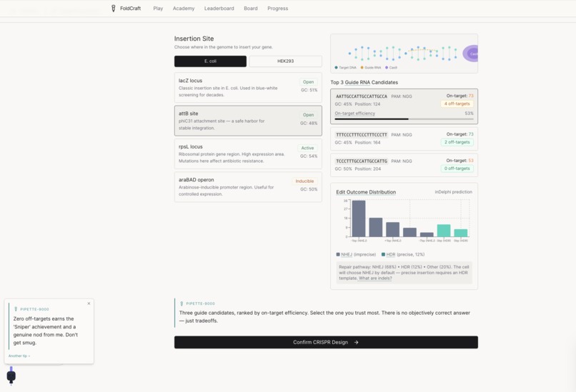The image size is (576, 392).
Task: Click GC: 51% on lacZ locus
Action: click(x=309, y=90)
